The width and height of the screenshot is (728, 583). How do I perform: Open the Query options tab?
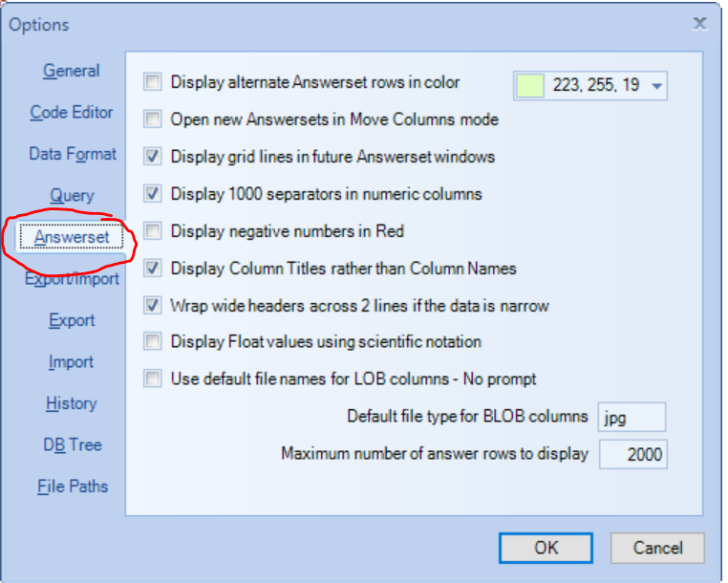[x=72, y=196]
